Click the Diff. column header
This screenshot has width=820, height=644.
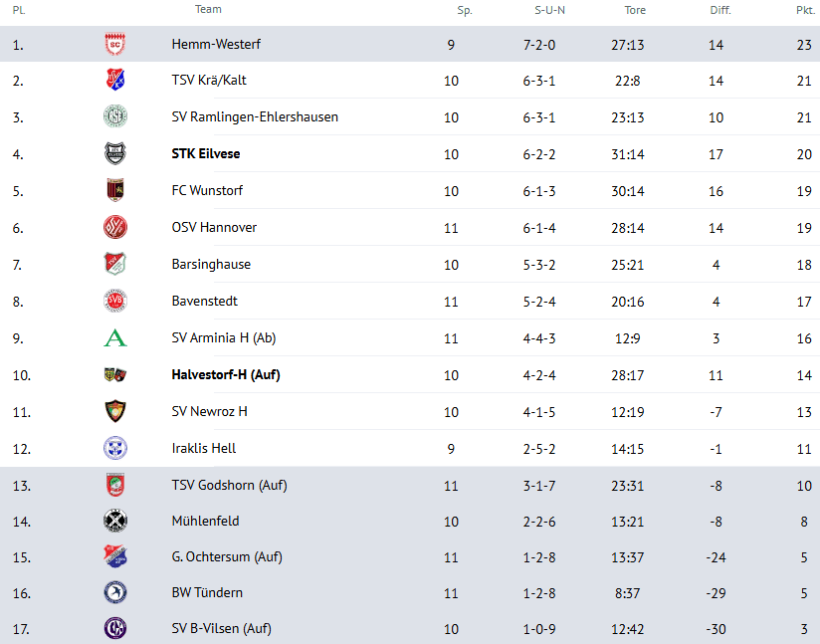point(720,10)
